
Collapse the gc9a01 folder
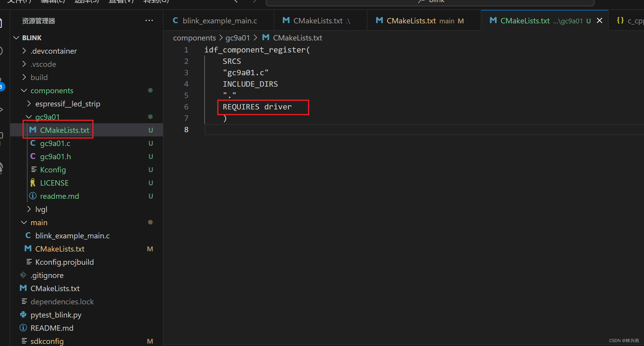(29, 117)
